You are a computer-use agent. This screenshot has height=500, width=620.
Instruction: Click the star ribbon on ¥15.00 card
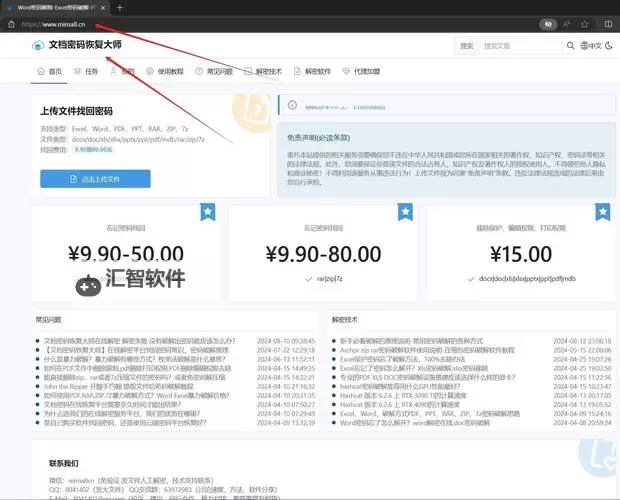603,212
